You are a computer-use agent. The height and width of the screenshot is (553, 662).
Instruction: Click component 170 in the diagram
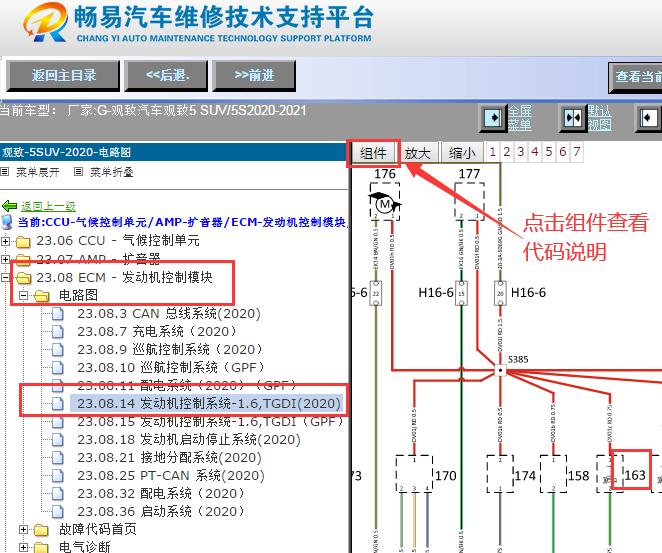click(x=414, y=474)
